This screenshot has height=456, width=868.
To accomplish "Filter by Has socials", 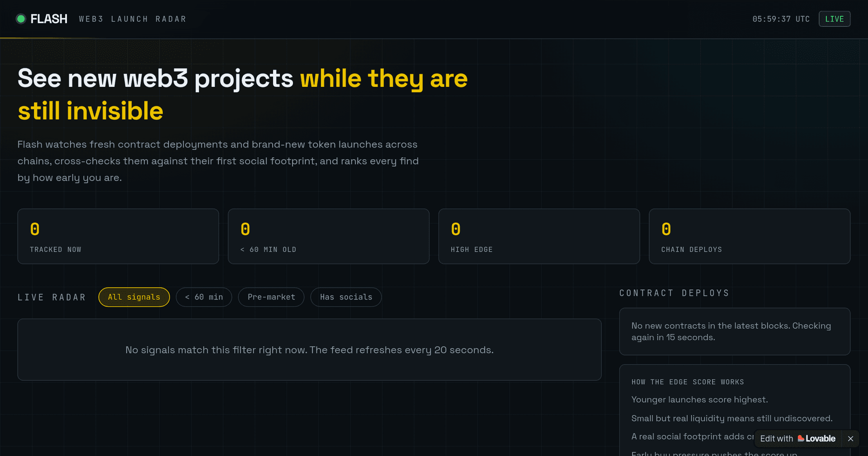I will click(346, 297).
